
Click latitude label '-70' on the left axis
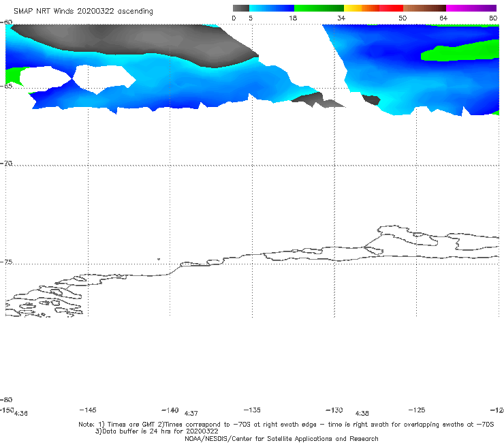[6, 164]
